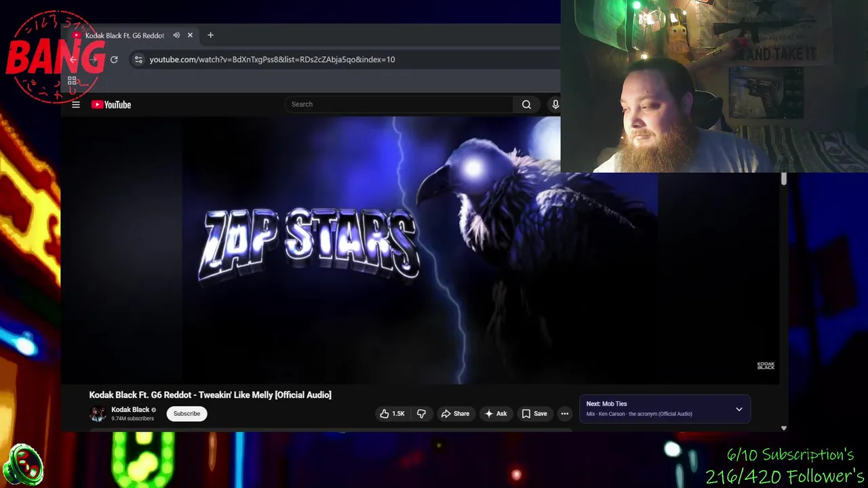Open the Kodak Black channel name link
The image size is (868, 488).
[130, 409]
